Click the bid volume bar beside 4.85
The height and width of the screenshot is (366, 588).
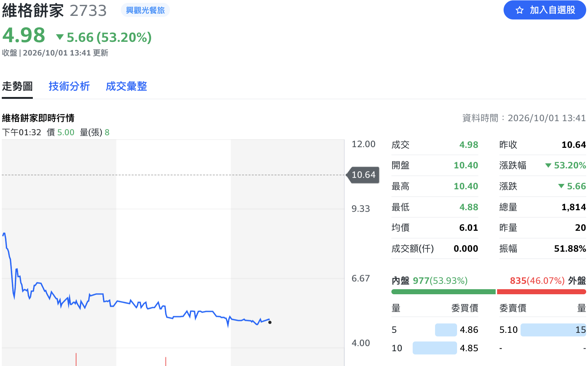click(x=435, y=348)
